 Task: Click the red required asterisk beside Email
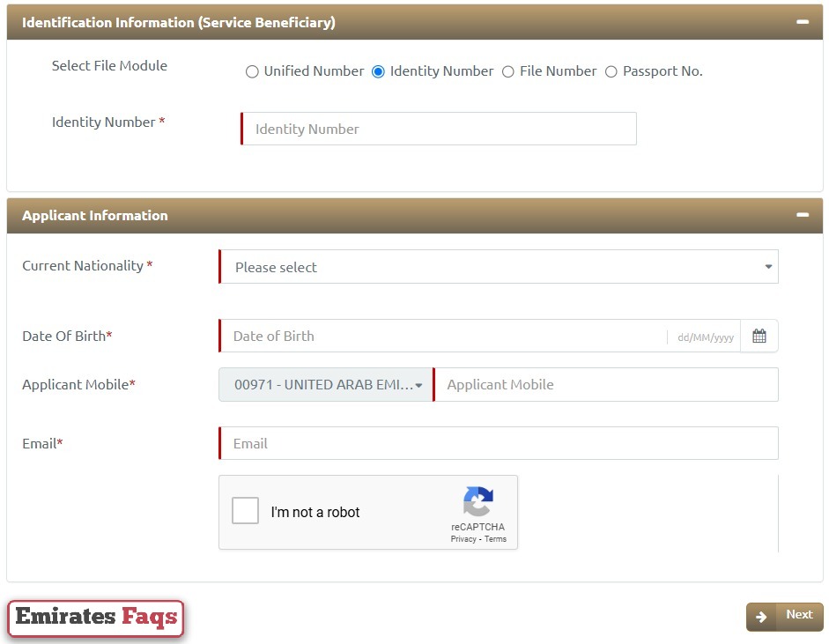click(x=59, y=443)
